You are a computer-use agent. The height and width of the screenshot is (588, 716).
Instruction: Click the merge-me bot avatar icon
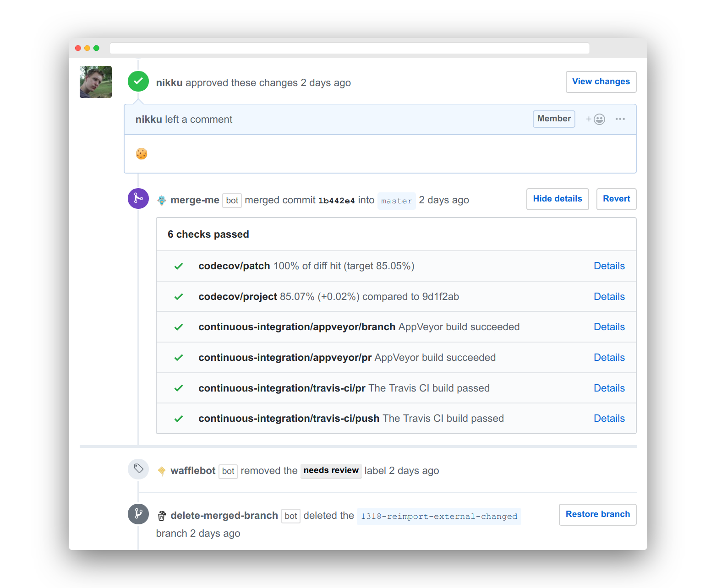[x=162, y=200]
